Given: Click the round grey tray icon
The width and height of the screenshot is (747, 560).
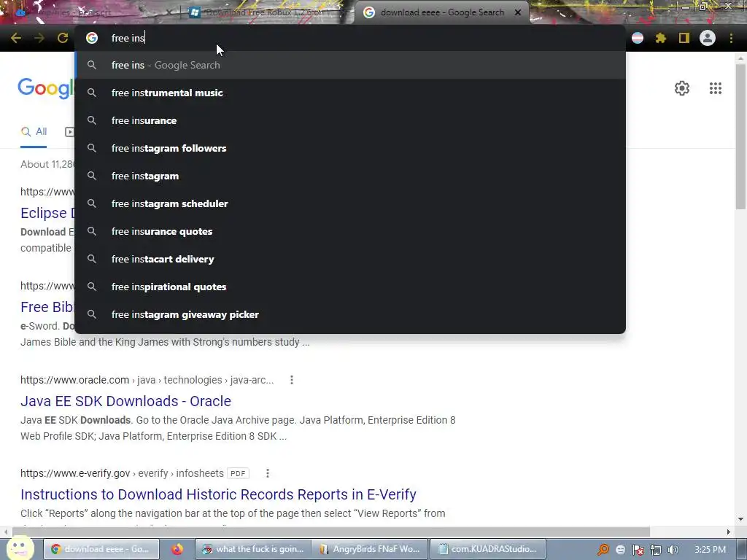Looking at the screenshot, I should (620, 550).
